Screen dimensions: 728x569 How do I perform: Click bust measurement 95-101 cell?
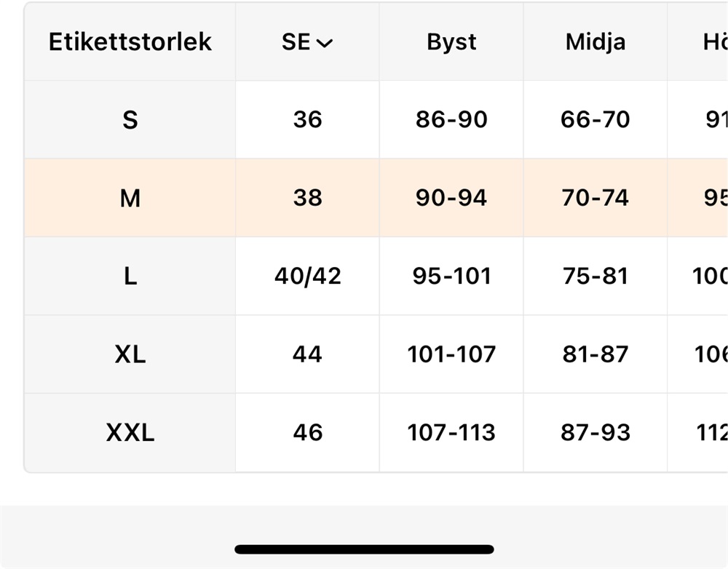(451, 276)
